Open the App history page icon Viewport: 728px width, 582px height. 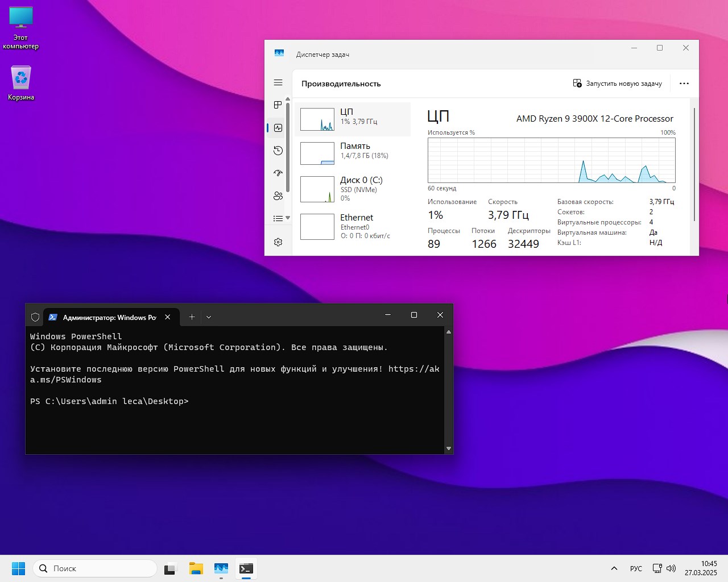tap(278, 151)
